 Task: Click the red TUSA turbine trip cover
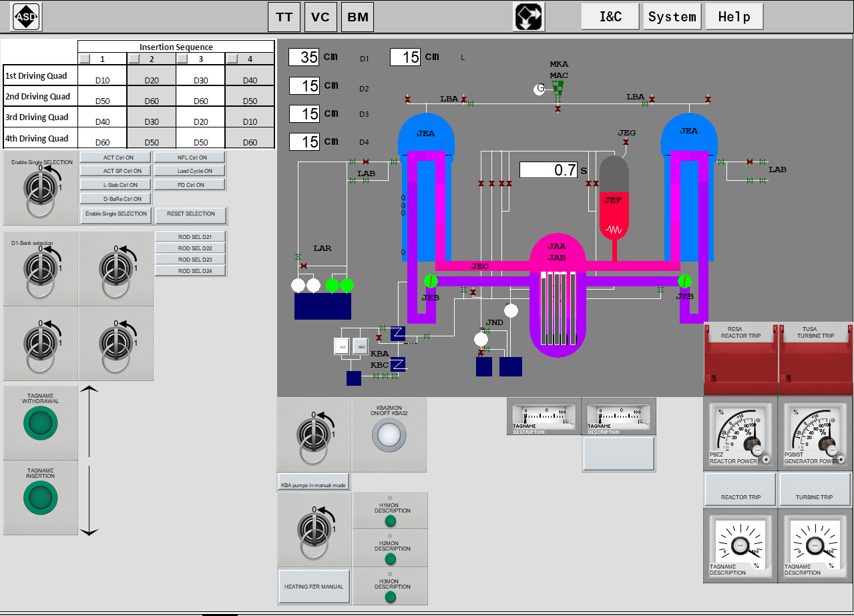(x=815, y=359)
